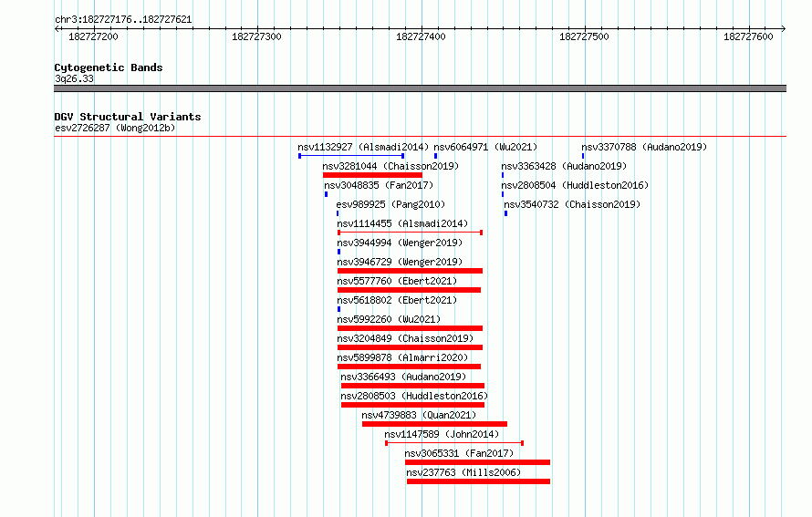Click the DGV Structural Variants track title
Viewport: 812px width, 517px height.
point(128,117)
